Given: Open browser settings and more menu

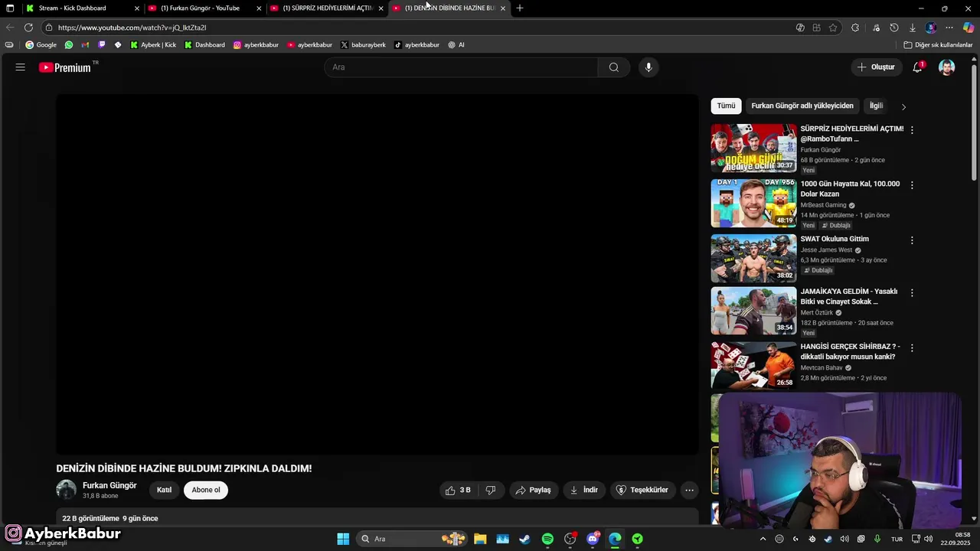Looking at the screenshot, I should (949, 28).
